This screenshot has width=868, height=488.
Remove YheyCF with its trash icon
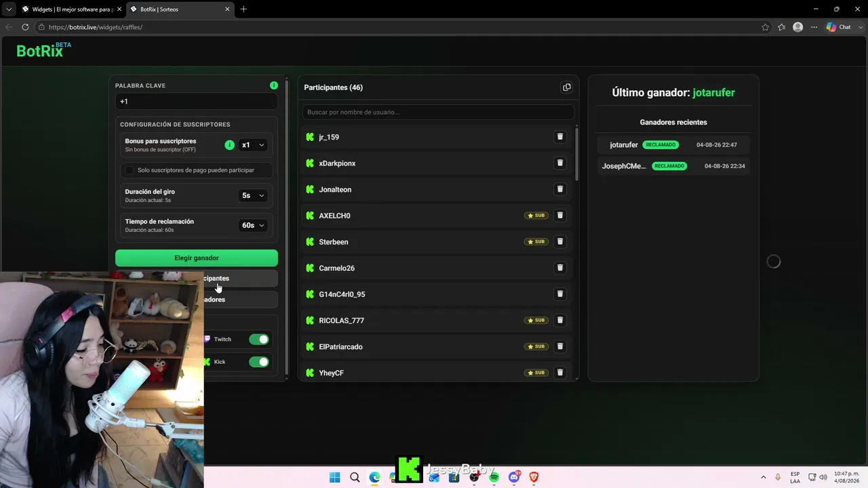tap(560, 373)
